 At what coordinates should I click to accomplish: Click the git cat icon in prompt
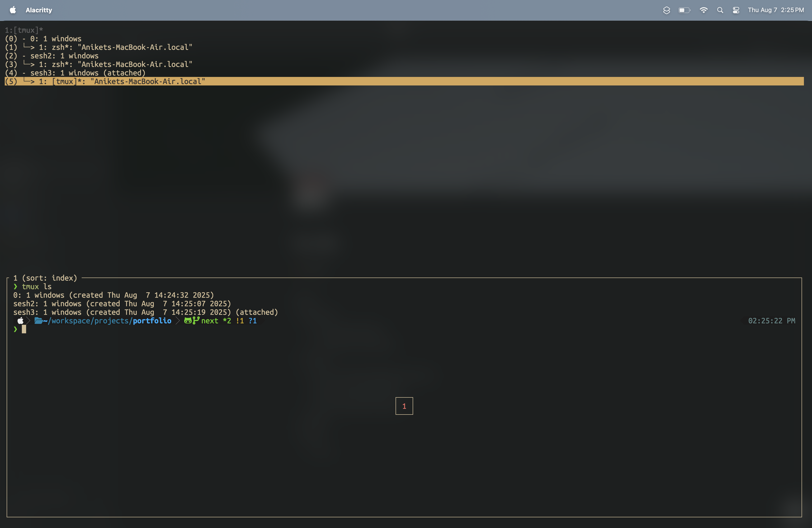[x=188, y=321]
